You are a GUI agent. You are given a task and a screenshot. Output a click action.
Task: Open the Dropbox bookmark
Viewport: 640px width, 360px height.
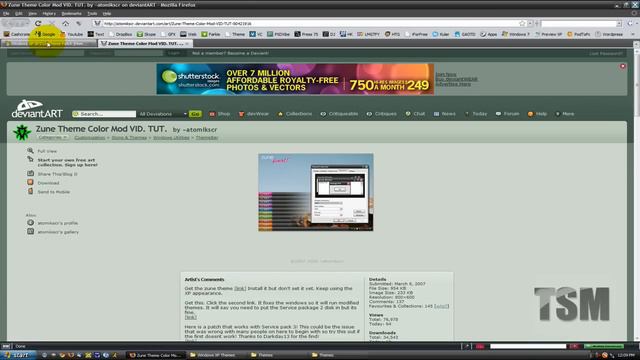[120, 34]
